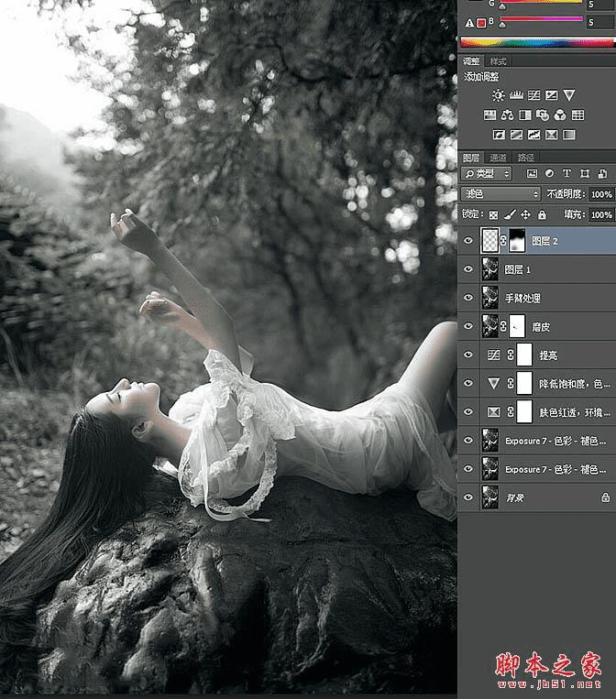Click the Selective Color icon on 肤色红透 layer
The image size is (616, 699).
tap(493, 412)
